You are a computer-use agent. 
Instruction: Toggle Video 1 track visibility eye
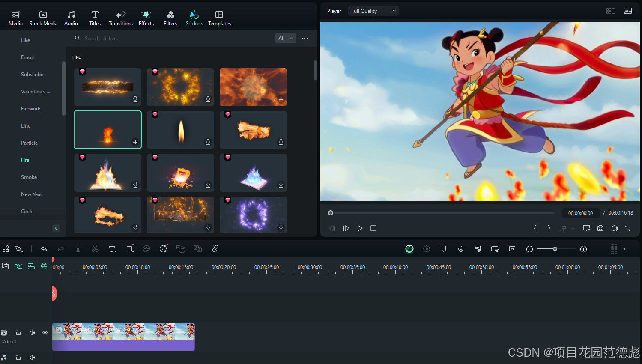pos(45,333)
